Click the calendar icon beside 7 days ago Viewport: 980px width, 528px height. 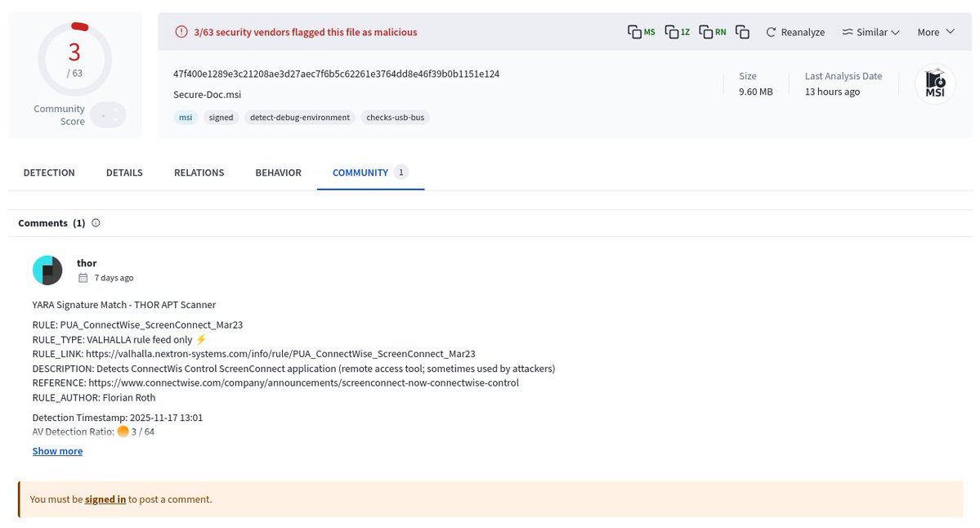(x=83, y=277)
